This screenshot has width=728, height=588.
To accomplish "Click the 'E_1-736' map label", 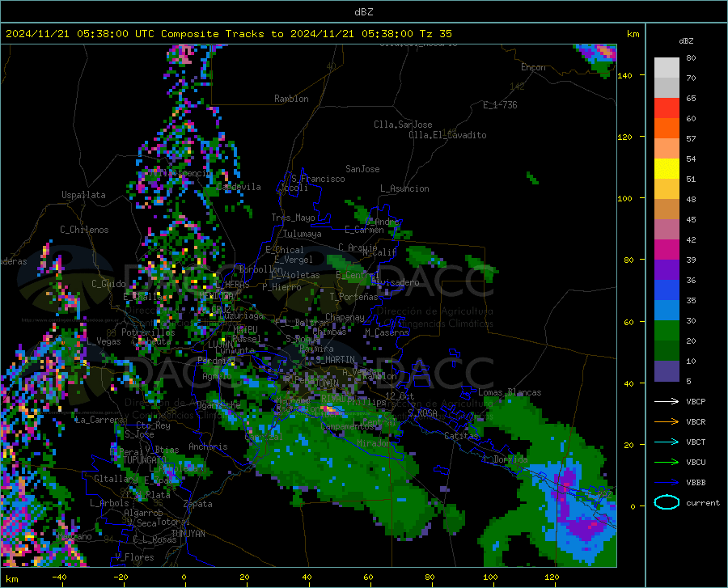I will pyautogui.click(x=500, y=105).
